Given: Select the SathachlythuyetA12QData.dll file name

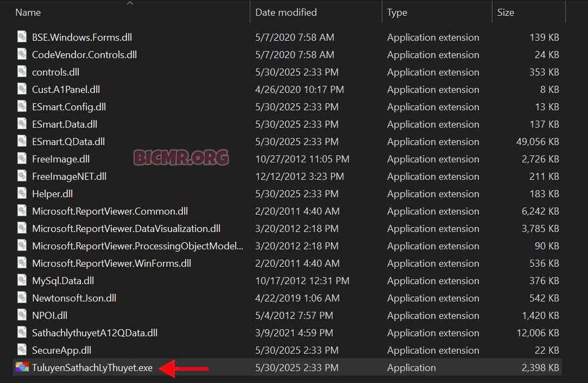Looking at the screenshot, I should [x=94, y=332].
